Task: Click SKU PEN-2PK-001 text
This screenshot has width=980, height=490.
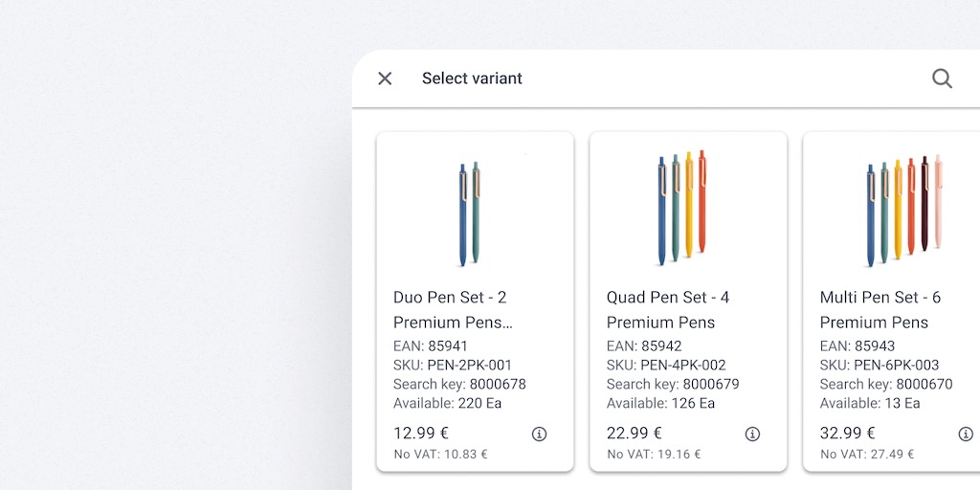Action: (x=453, y=366)
